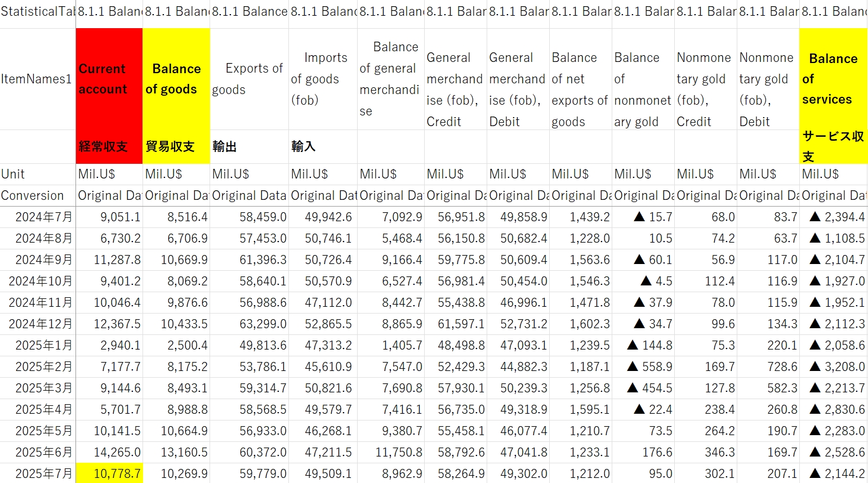Select the 輸入 label cell
The height and width of the screenshot is (483, 868).
[322, 147]
